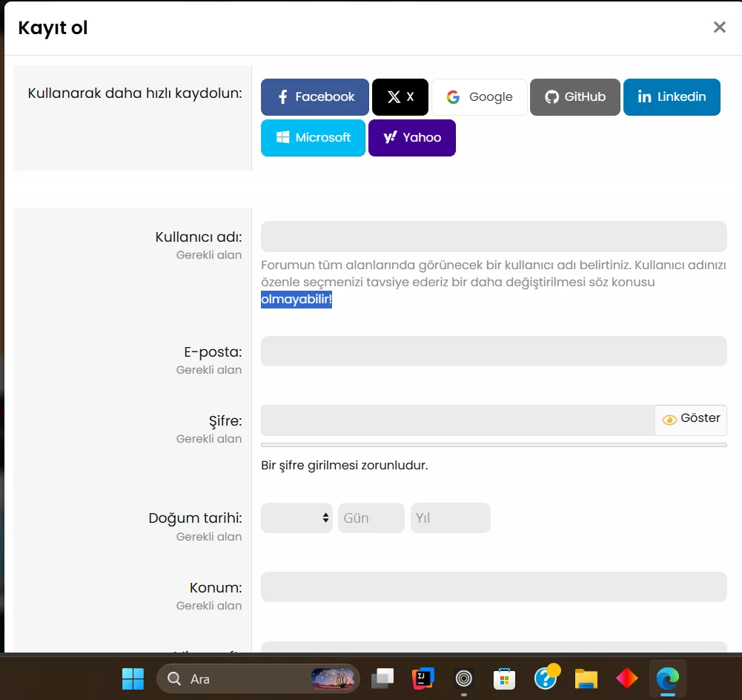Click the Yıl year field
Viewport: 742px width, 700px height.
[451, 518]
